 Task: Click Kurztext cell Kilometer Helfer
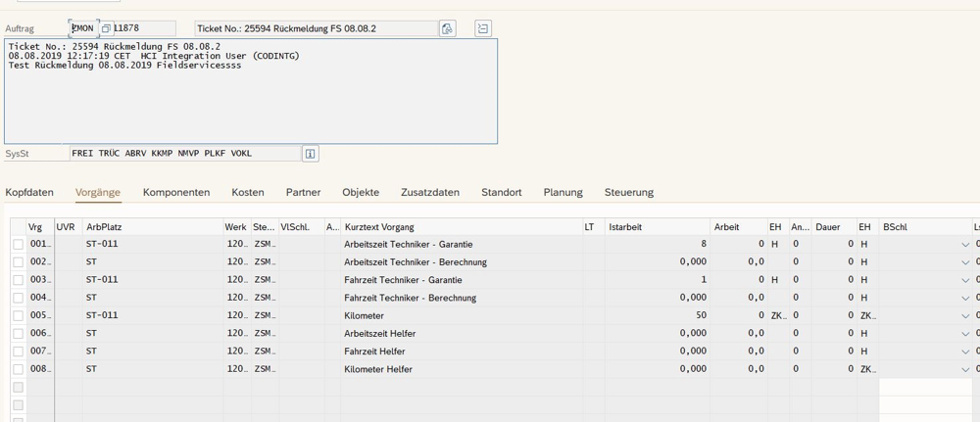point(462,369)
